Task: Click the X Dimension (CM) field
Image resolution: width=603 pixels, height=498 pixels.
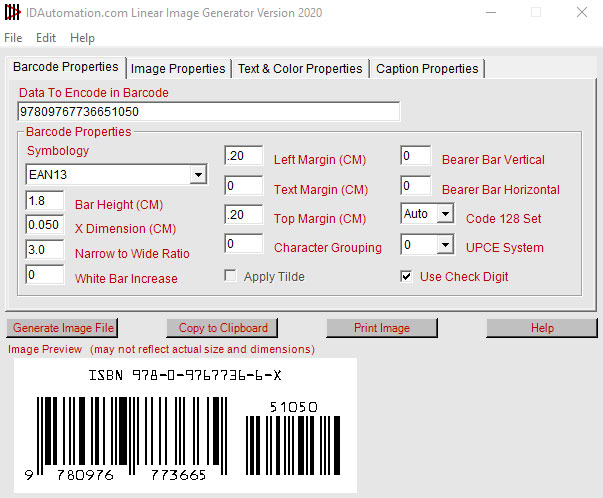Action: (45, 225)
